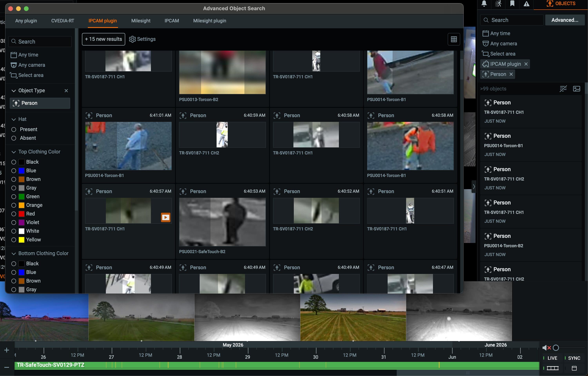Toggle the show information icon next to >99 objects
Image resolution: width=588 pixels, height=376 pixels.
(x=563, y=89)
